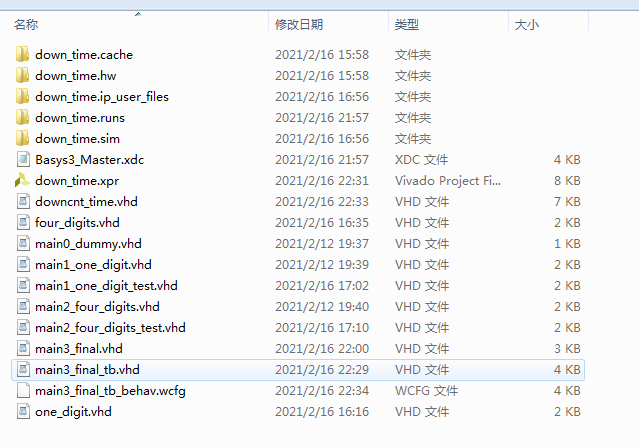The width and height of the screenshot is (639, 447).
Task: Select the main0_dummy.vhd file icon
Action: pyautogui.click(x=23, y=243)
